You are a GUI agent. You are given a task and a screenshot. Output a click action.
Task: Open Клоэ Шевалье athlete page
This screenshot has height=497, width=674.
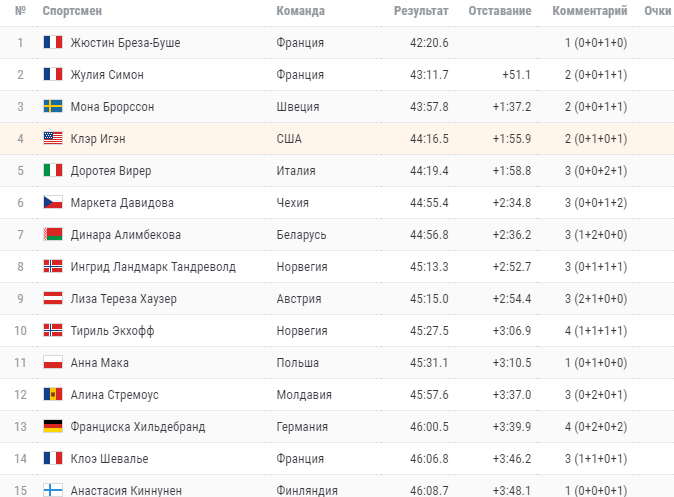click(109, 459)
